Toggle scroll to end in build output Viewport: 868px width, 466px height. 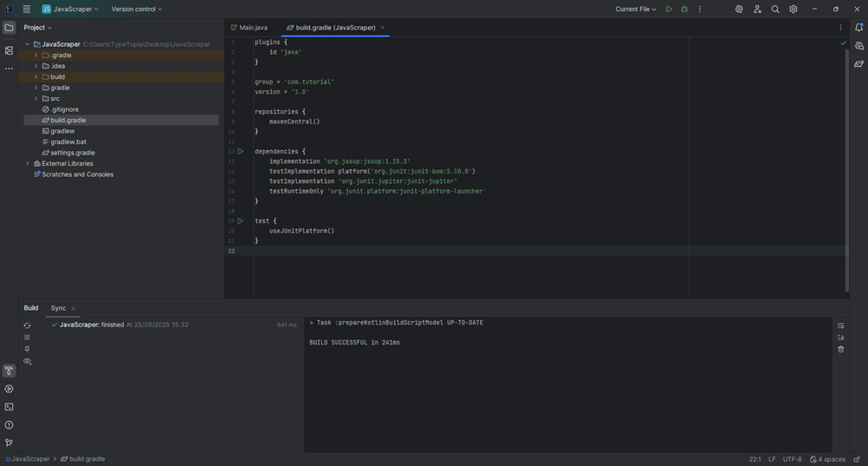pyautogui.click(x=840, y=338)
